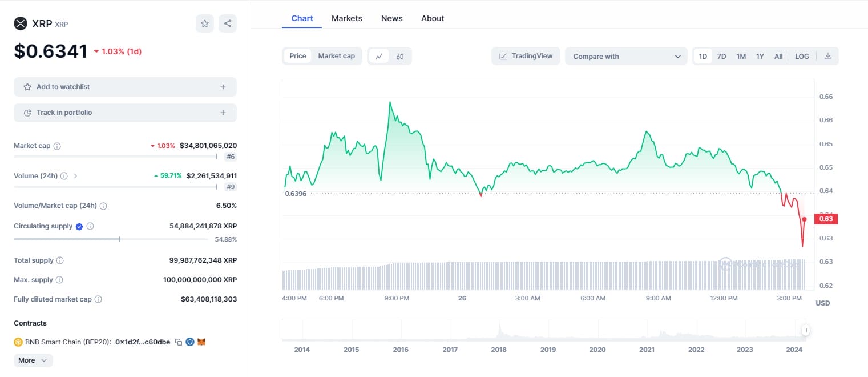868x377 pixels.
Task: Toggle the chart to Market cap
Action: point(336,56)
